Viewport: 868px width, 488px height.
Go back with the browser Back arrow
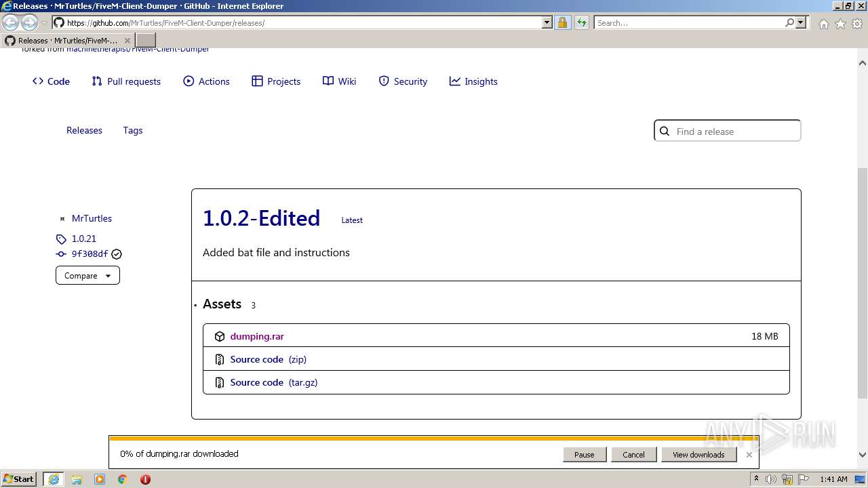pyautogui.click(x=11, y=22)
